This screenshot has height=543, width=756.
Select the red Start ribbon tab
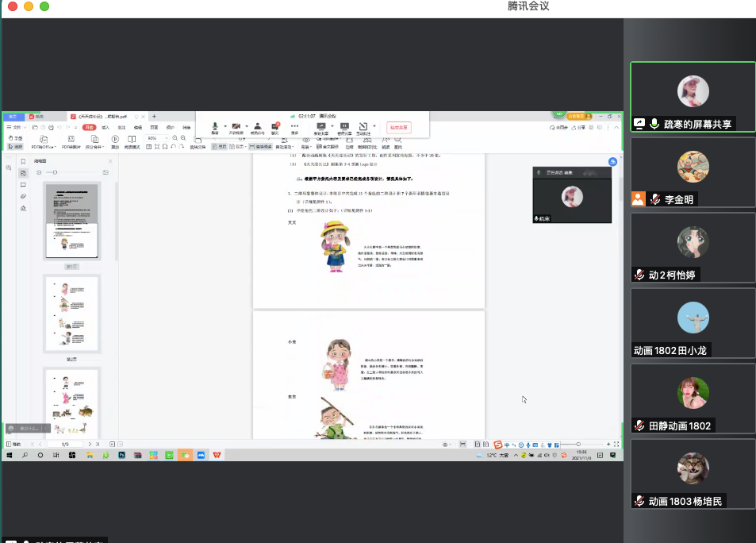pyautogui.click(x=90, y=127)
